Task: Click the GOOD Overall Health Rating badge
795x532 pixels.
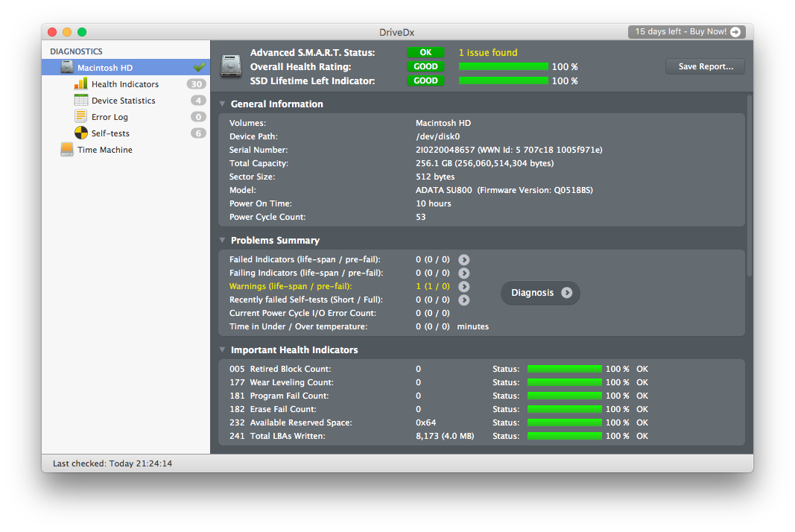Action: (425, 66)
